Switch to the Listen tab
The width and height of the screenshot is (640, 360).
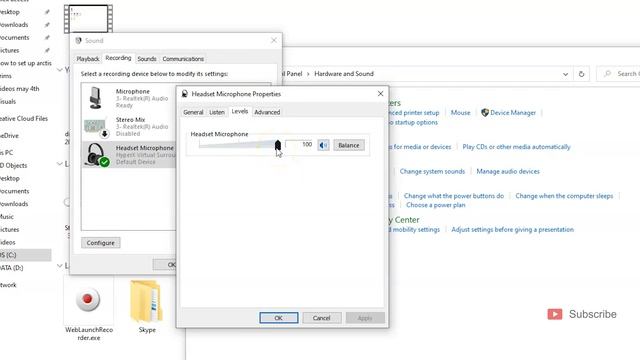pos(217,112)
